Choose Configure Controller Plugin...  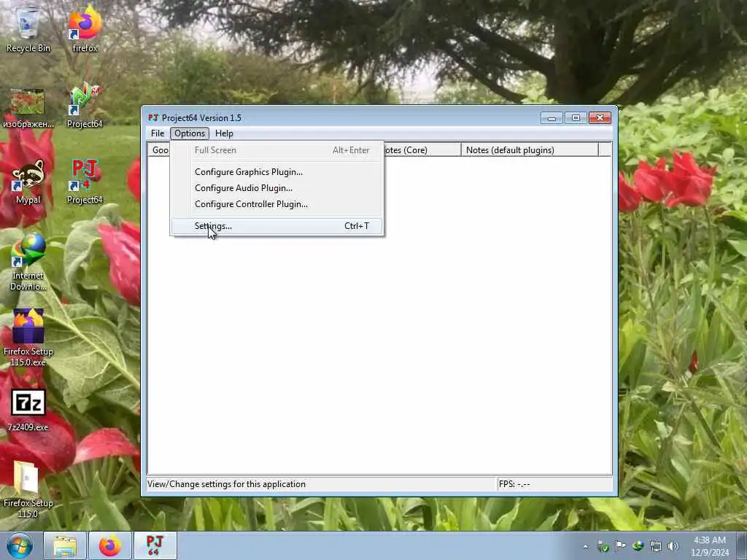(x=276, y=204)
